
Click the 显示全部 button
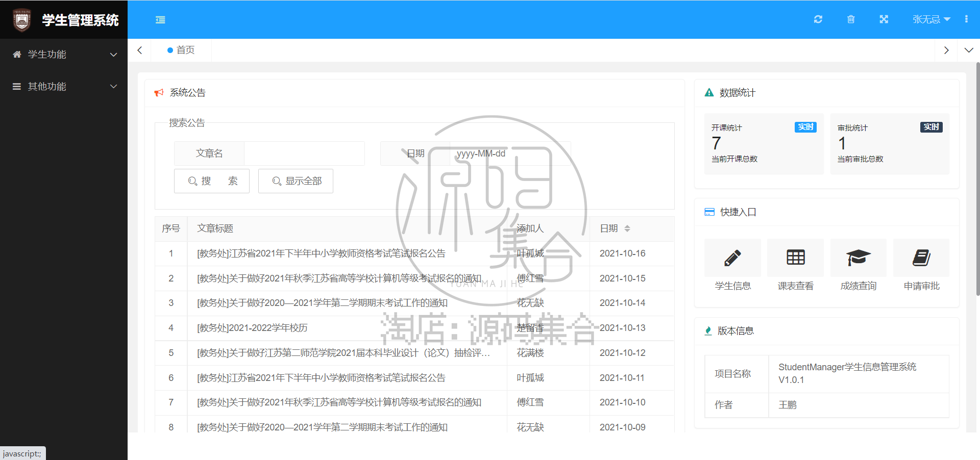pos(296,181)
